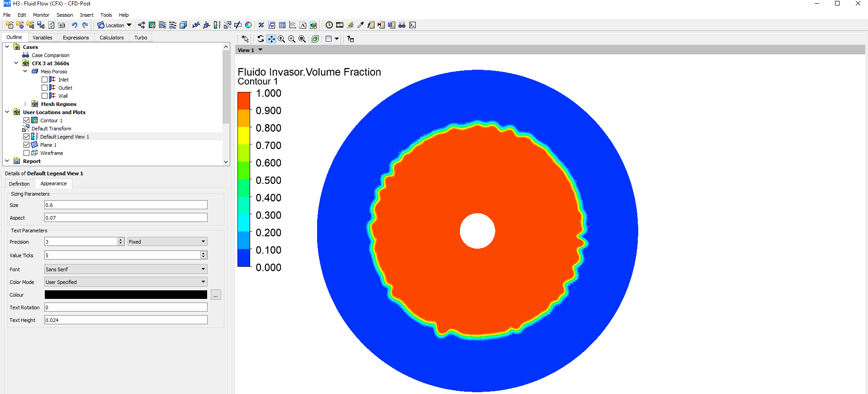
Task: Insert a table from toolbar
Action: click(282, 25)
